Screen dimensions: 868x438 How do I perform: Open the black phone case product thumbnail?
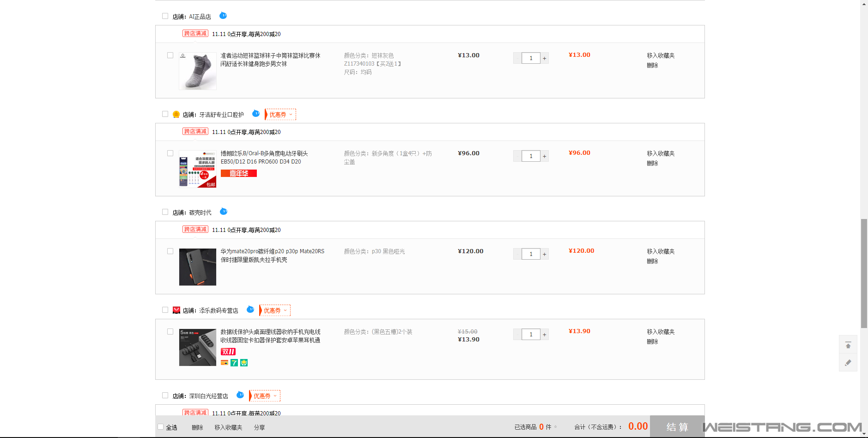click(198, 267)
